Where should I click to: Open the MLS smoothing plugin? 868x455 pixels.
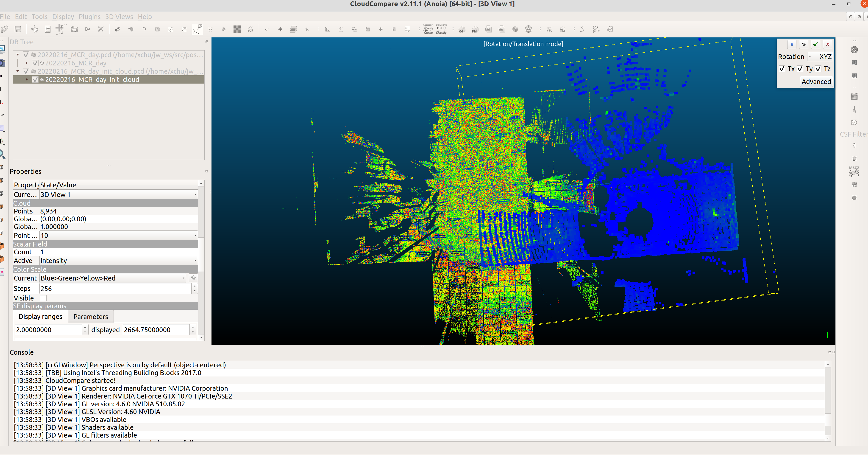562,30
